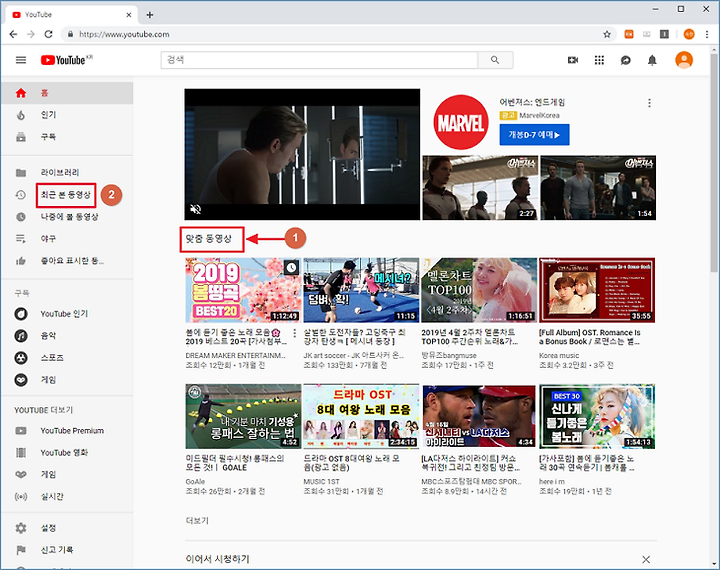Open Romance Is a Bonus Book OST thumbnail
Image resolution: width=720 pixels, height=570 pixels.
point(597,290)
